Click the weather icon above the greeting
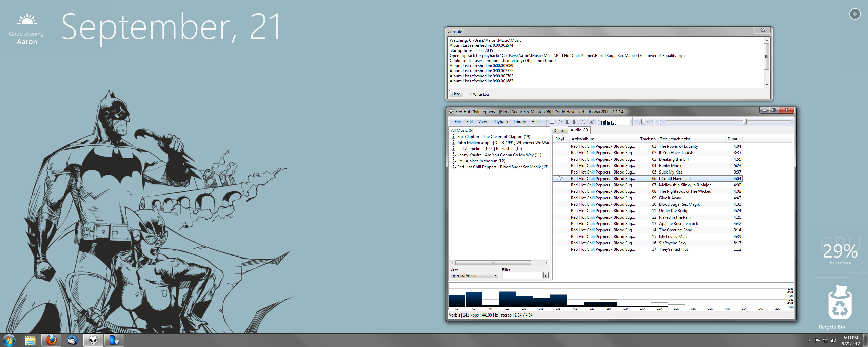Image resolution: width=868 pixels, height=347 pixels. [x=27, y=20]
